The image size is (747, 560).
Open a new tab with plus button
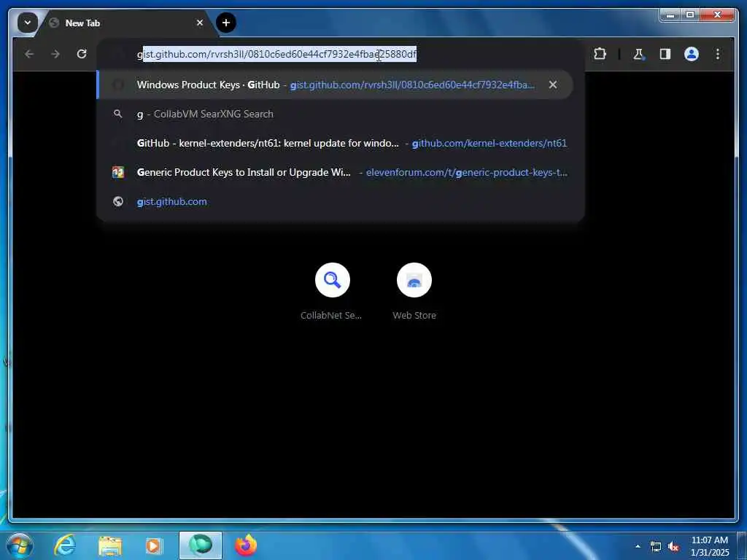[226, 23]
